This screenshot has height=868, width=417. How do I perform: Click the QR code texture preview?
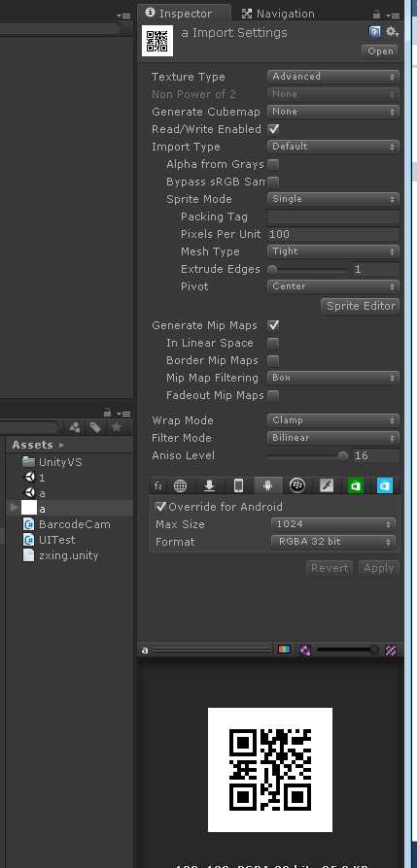270,770
